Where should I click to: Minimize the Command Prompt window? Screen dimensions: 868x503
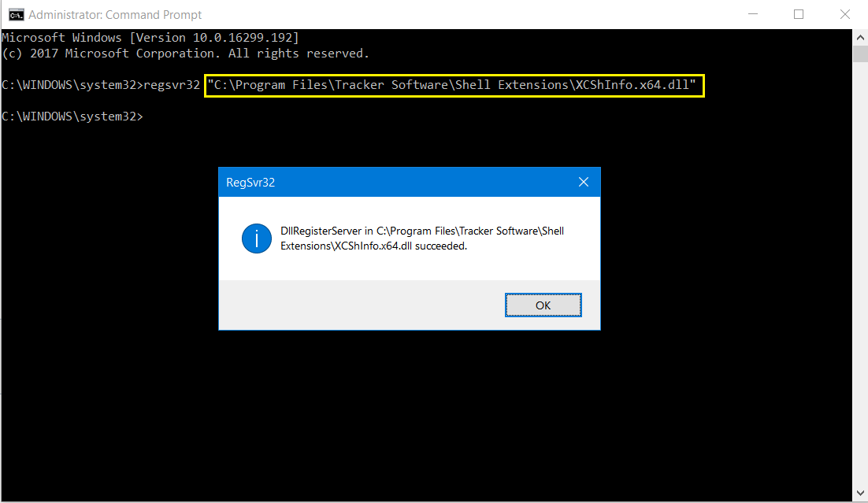[x=752, y=14]
